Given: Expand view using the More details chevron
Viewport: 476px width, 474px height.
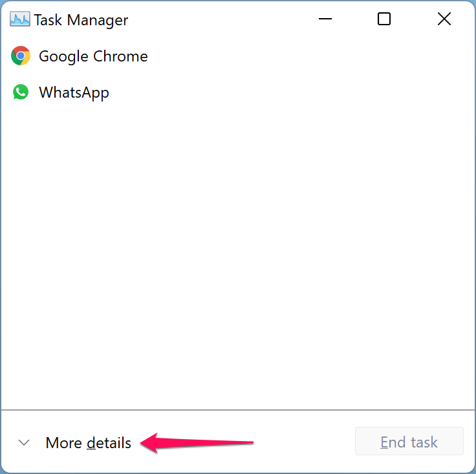Looking at the screenshot, I should click(24, 443).
